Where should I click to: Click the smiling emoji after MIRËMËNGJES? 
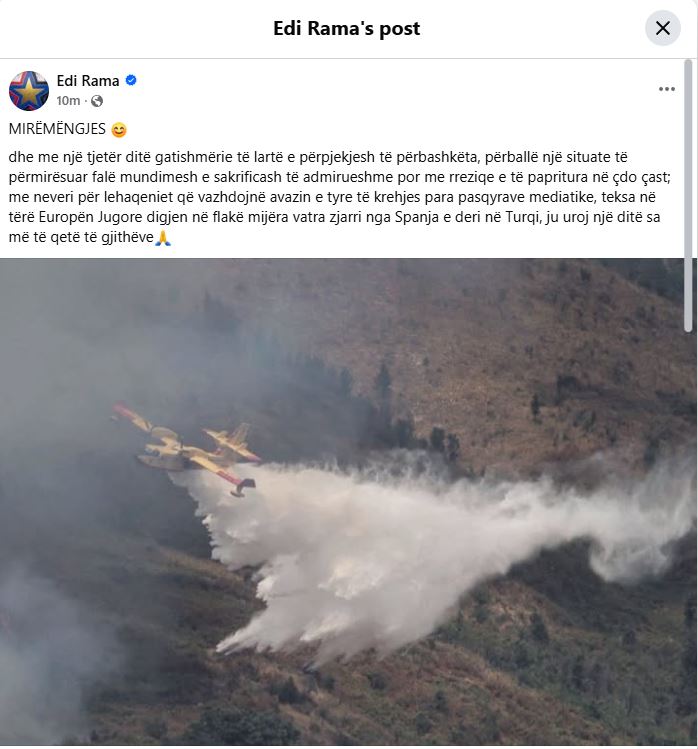pyautogui.click(x=119, y=130)
